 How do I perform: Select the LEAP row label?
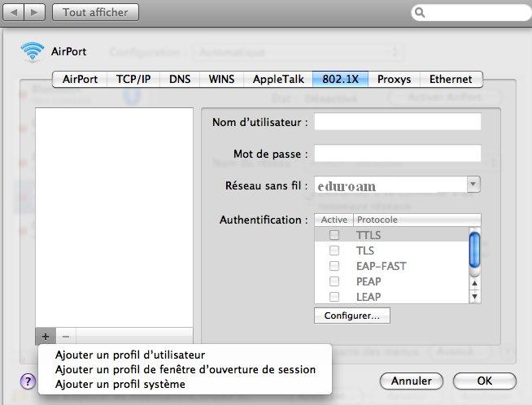368,297
